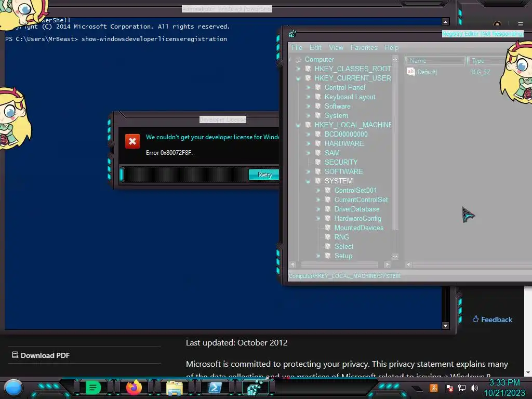Click registry tree horizontal scroll-left arrow
The width and height of the screenshot is (532, 399).
[x=293, y=264]
